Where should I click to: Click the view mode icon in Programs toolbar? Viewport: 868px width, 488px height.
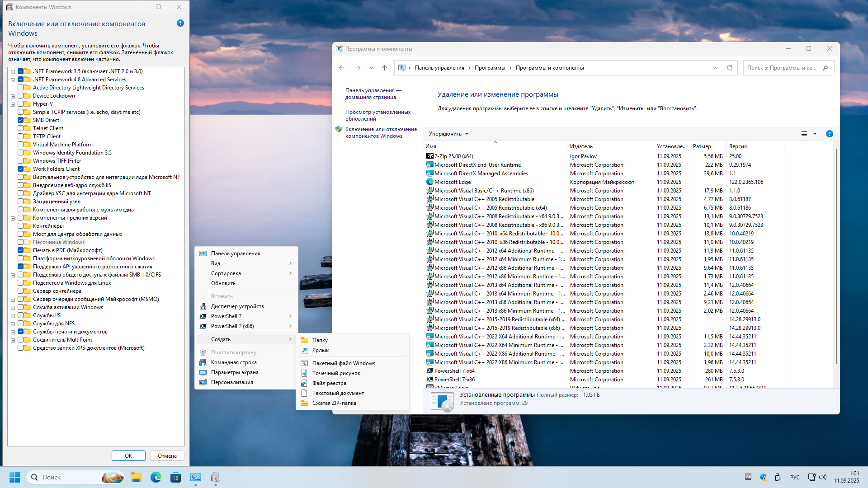(804, 134)
